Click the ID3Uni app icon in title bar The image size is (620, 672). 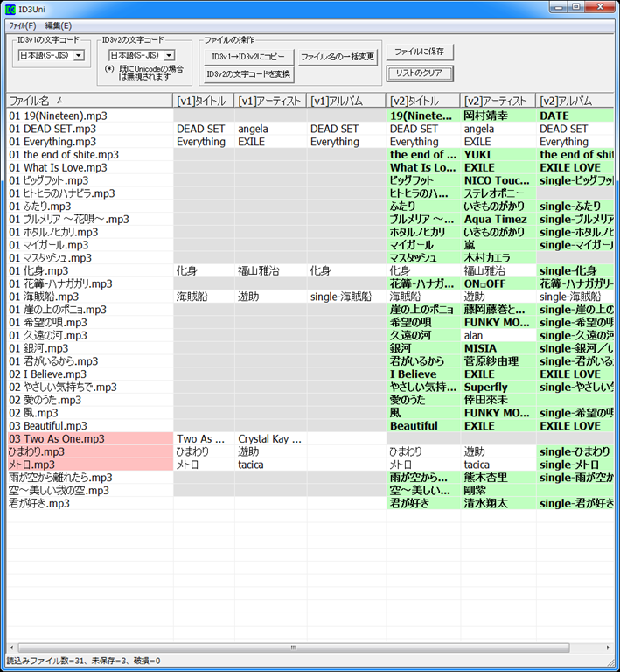point(10,9)
